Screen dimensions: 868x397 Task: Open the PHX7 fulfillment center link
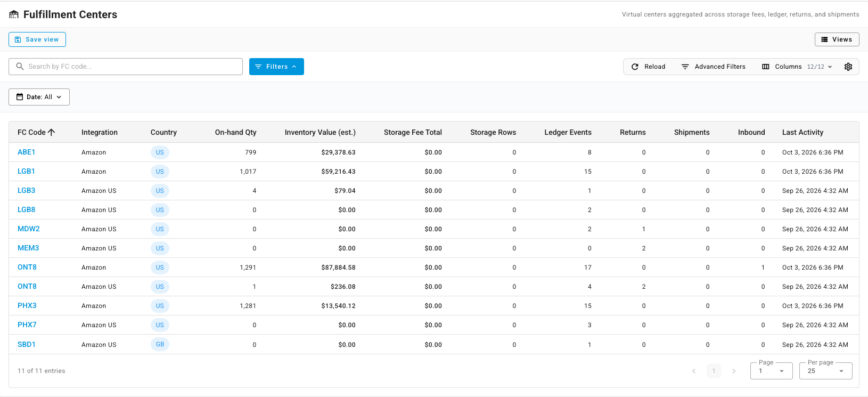tap(27, 325)
